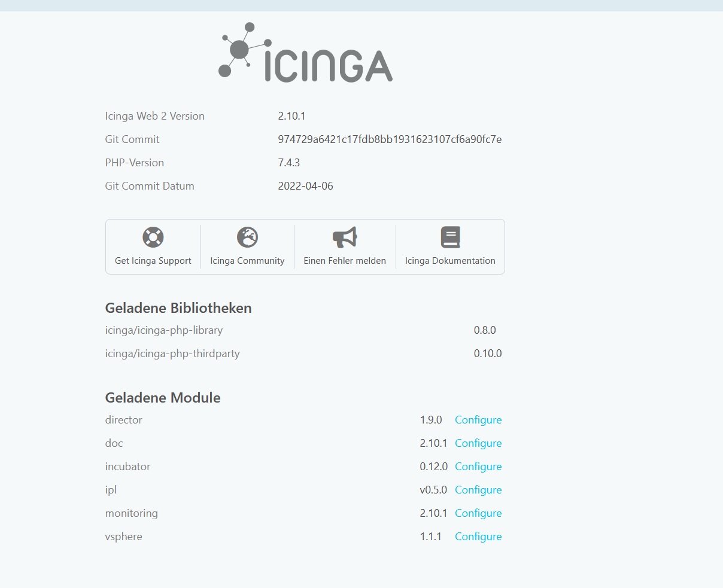Click ipl version v0.5.0
Image resolution: width=723 pixels, height=588 pixels.
click(x=433, y=490)
